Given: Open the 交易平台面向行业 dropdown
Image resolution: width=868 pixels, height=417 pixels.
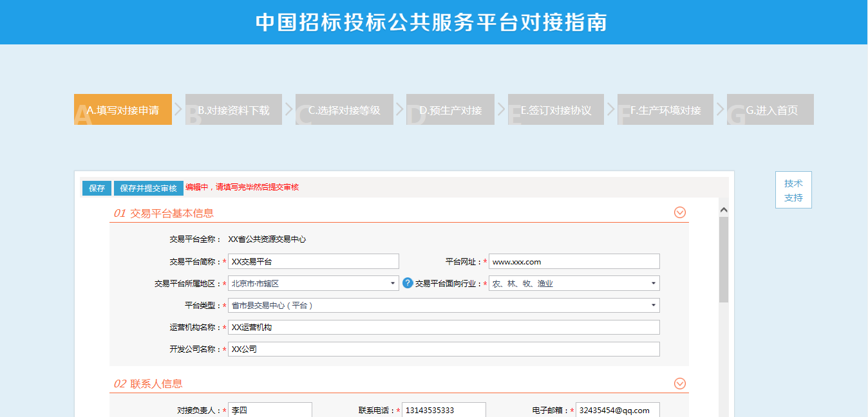Looking at the screenshot, I should click(x=574, y=283).
